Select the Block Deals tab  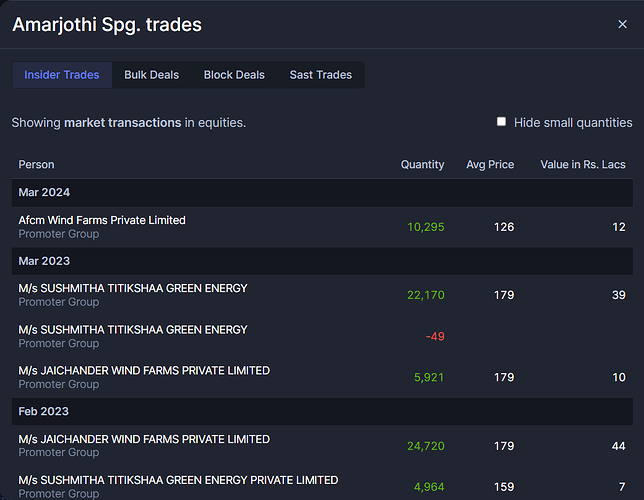pos(234,75)
